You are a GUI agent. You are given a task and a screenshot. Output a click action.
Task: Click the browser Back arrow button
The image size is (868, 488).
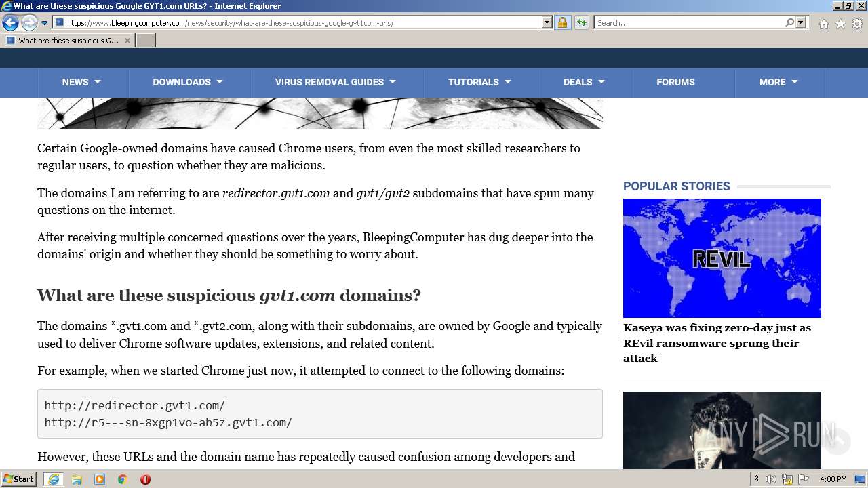(10, 23)
